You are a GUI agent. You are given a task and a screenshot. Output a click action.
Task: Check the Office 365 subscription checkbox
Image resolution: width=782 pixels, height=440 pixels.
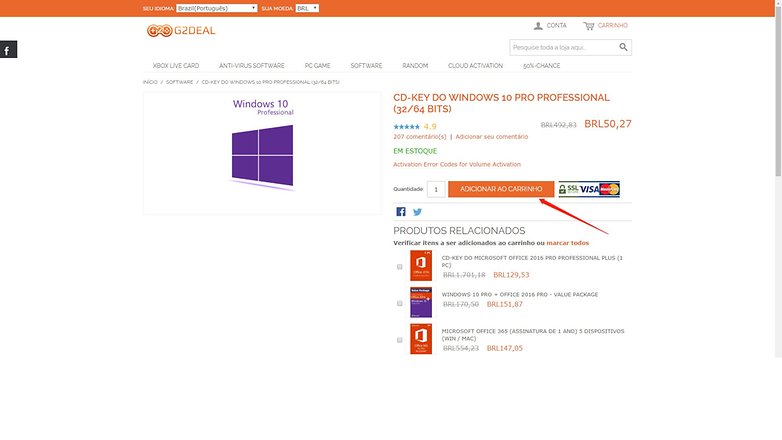[399, 340]
